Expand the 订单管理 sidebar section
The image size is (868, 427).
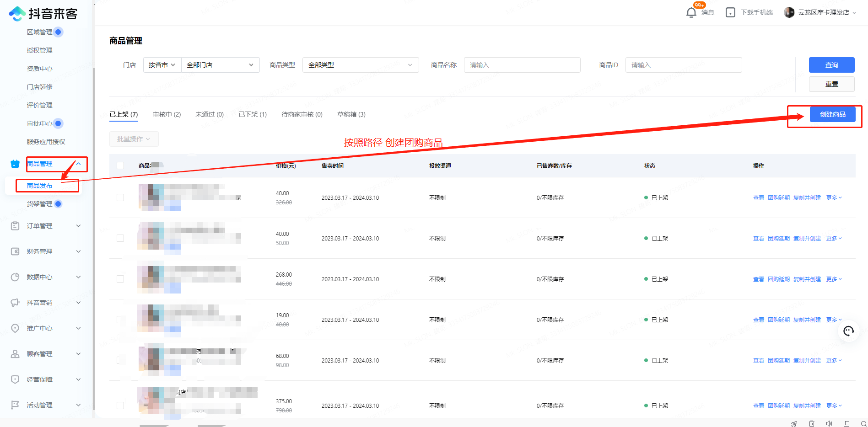[78, 226]
